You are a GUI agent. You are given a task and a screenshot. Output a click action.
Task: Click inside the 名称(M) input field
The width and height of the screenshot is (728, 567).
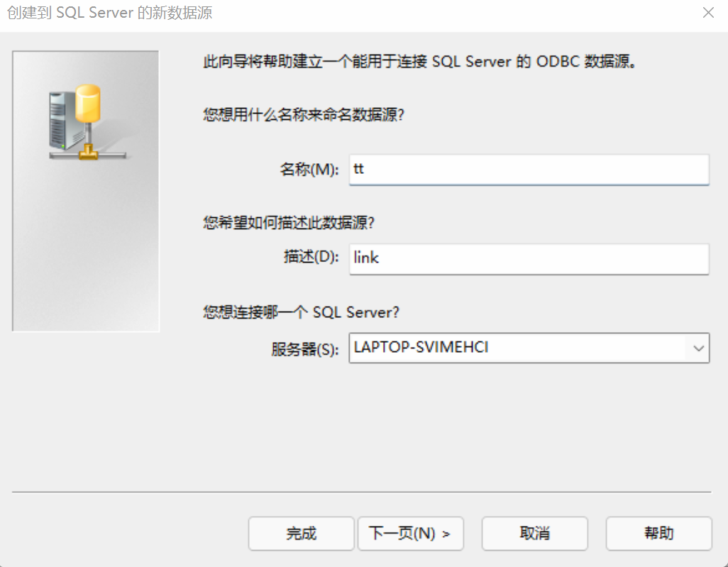click(x=529, y=169)
